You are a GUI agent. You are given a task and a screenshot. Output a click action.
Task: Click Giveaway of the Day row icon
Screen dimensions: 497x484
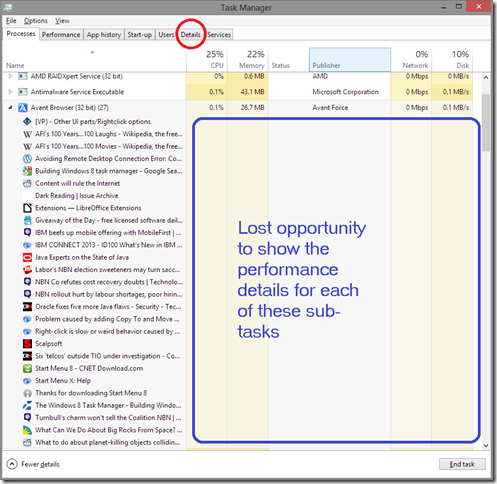pos(27,220)
